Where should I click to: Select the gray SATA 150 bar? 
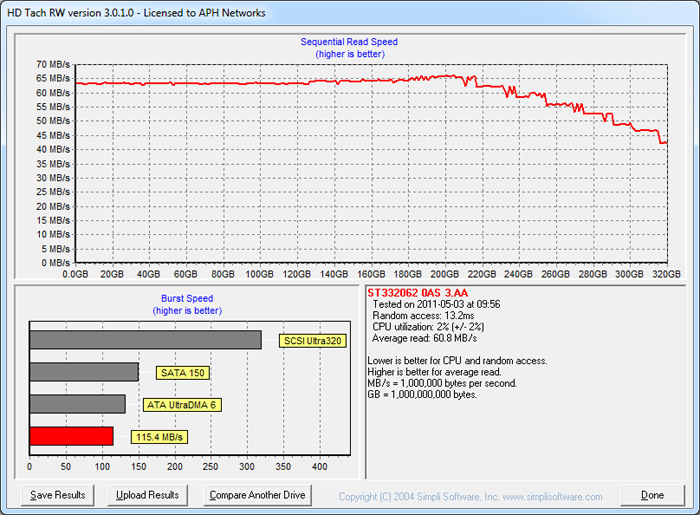pyautogui.click(x=84, y=372)
